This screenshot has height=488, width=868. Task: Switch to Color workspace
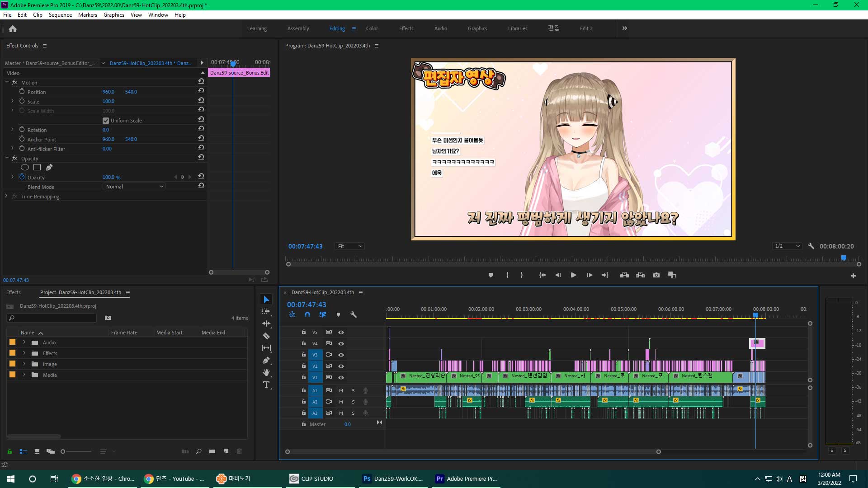(x=372, y=28)
